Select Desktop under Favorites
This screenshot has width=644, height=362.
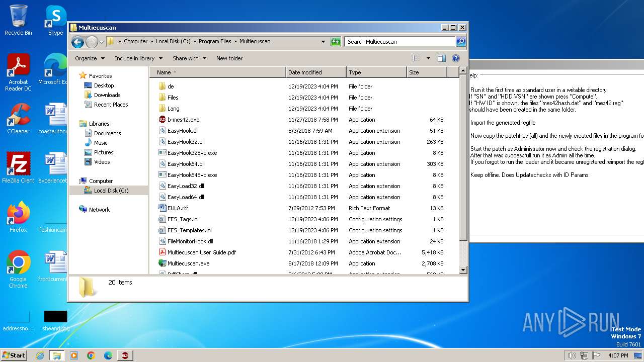point(104,85)
